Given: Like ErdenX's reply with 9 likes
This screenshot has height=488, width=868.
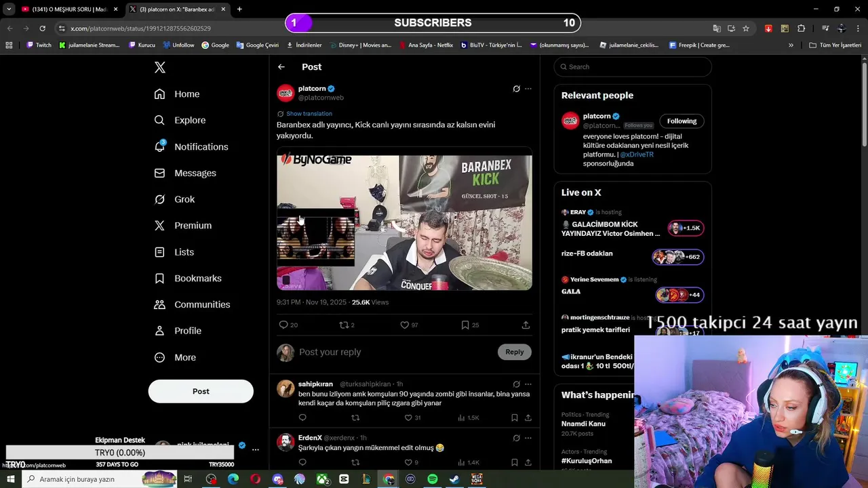Looking at the screenshot, I should 408,463.
